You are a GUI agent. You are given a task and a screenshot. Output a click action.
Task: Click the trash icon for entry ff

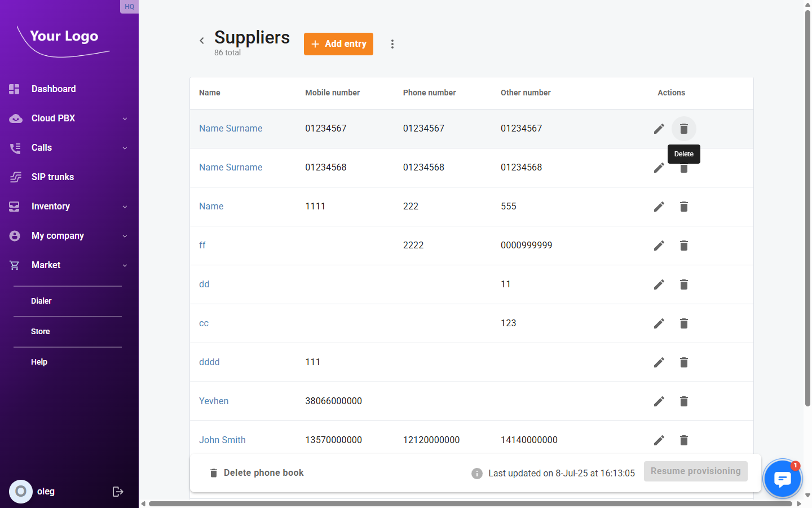683,246
